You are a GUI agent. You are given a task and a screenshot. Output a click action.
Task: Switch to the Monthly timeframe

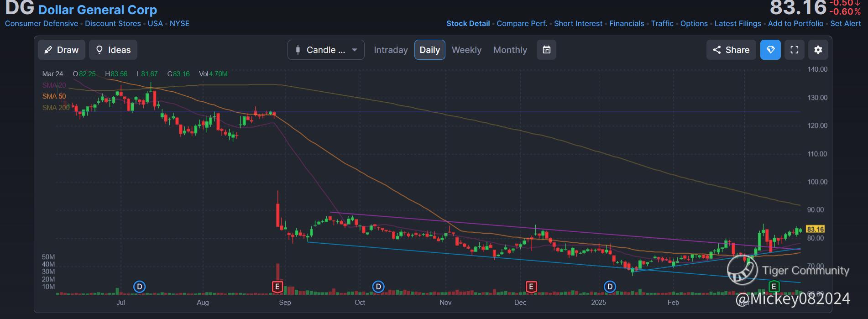tap(510, 50)
